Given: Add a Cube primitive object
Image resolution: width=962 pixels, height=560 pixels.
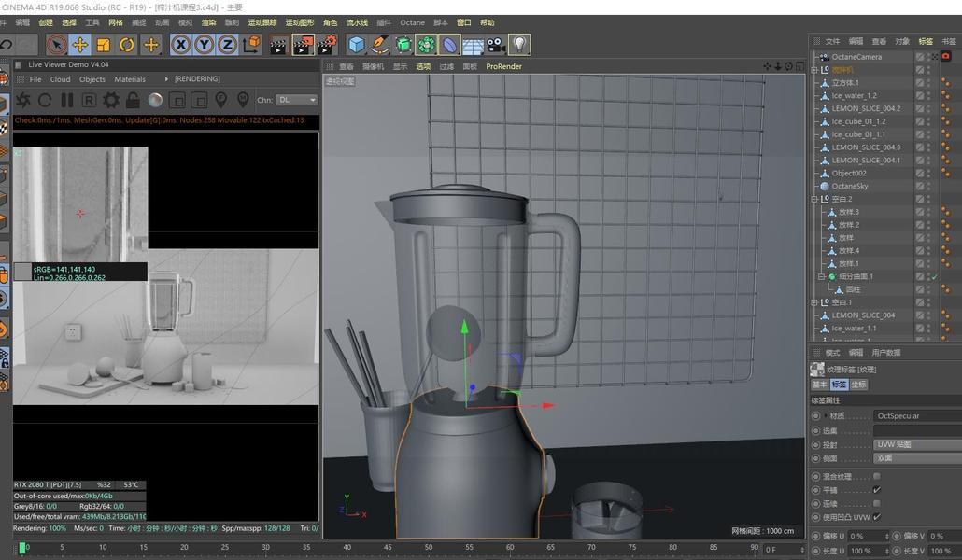Looking at the screenshot, I should [x=357, y=45].
